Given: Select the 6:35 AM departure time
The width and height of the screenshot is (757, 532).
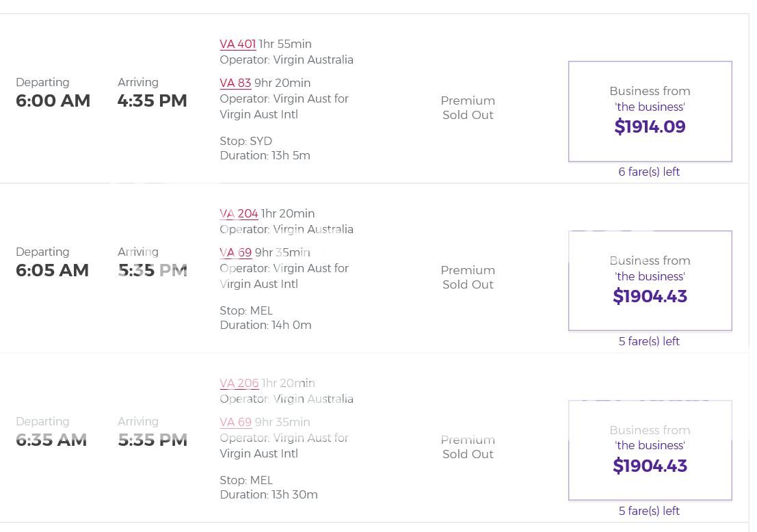Looking at the screenshot, I should pyautogui.click(x=51, y=440).
